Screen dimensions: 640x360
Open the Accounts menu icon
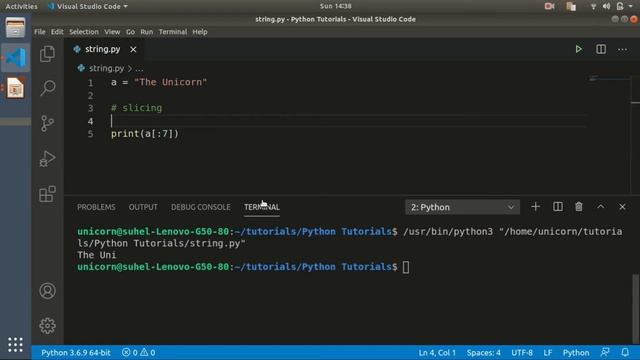click(x=47, y=291)
